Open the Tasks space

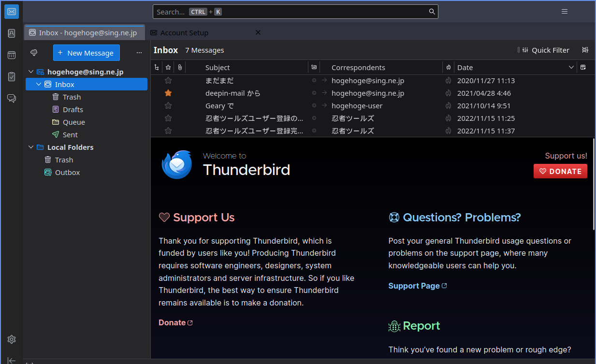12,77
